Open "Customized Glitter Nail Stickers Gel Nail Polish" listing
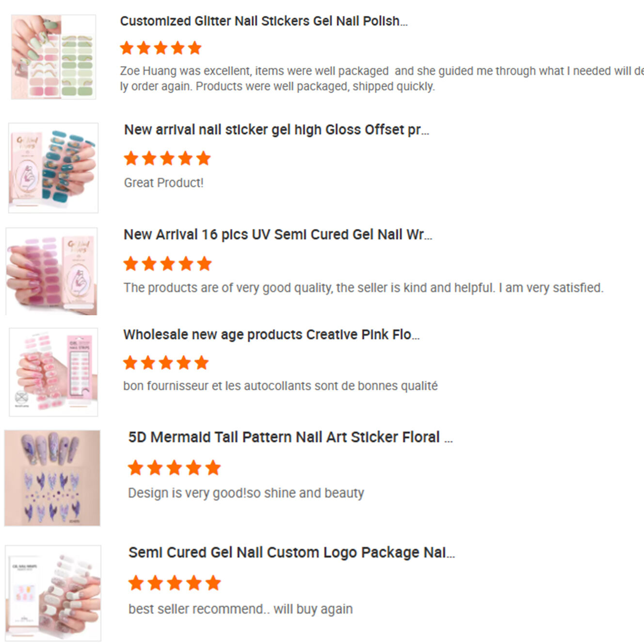Viewport: 644px width, 644px height. click(x=264, y=21)
